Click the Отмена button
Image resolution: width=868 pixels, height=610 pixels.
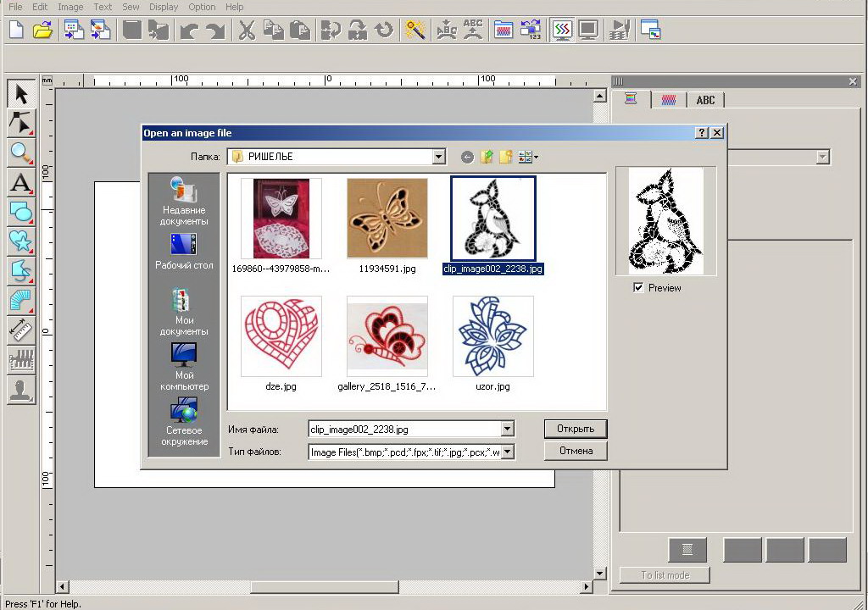point(576,451)
